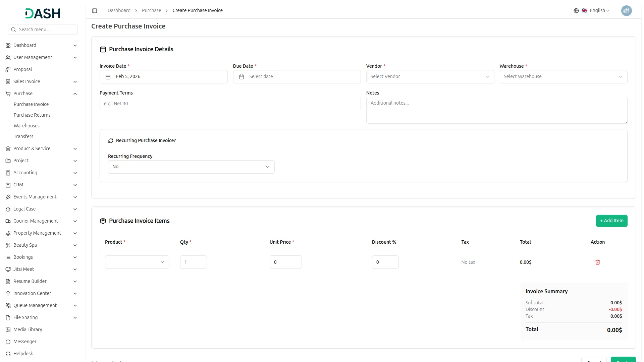The height and width of the screenshot is (362, 644).
Task: Open Warehouses submenu item
Action: 26,126
